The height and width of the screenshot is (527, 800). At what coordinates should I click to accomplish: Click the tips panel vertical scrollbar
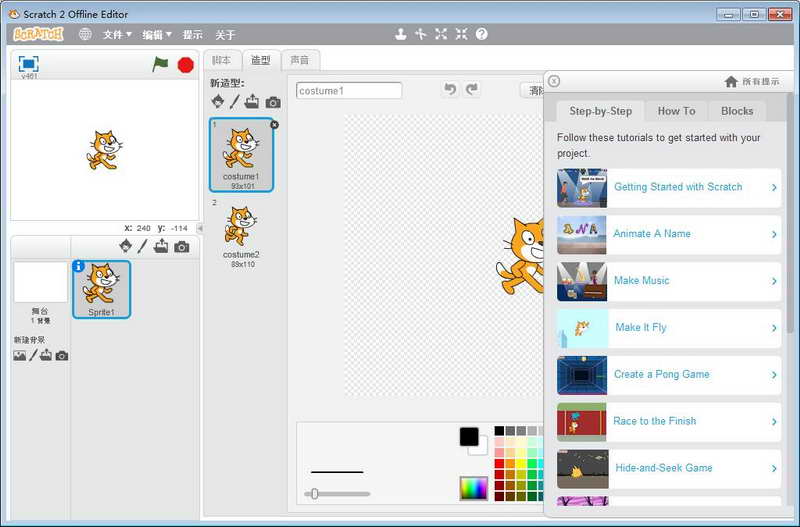click(x=791, y=212)
